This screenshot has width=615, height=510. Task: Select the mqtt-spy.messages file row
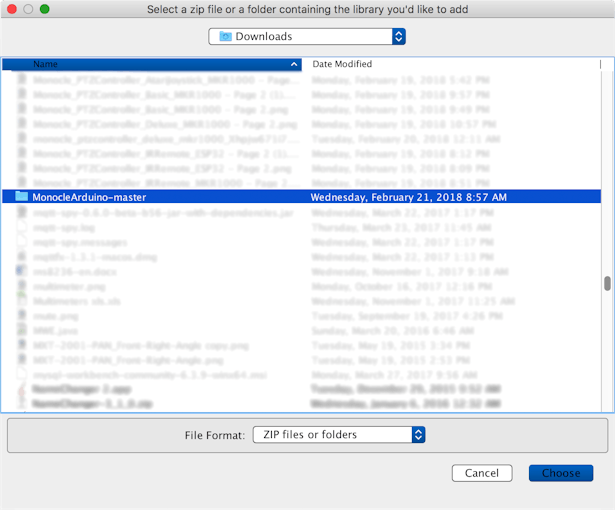[x=301, y=242]
